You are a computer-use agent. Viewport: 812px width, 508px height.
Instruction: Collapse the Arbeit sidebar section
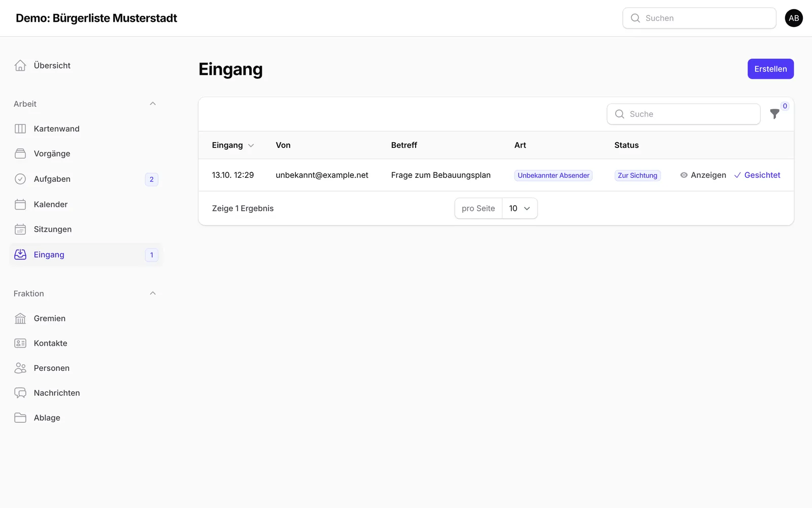[x=153, y=104]
